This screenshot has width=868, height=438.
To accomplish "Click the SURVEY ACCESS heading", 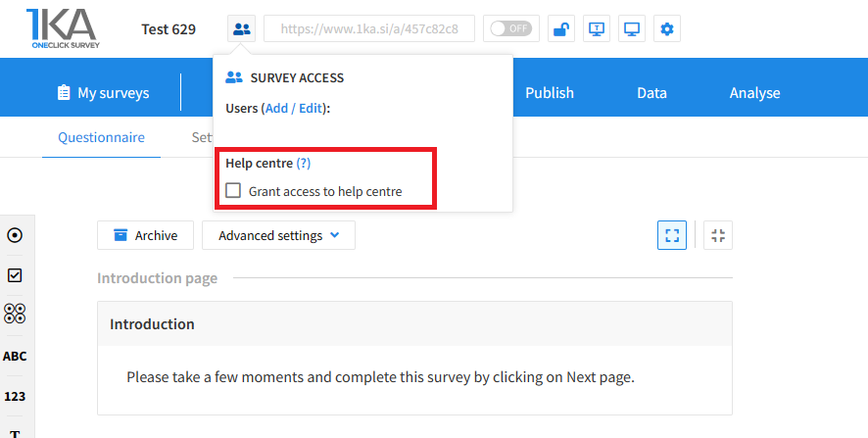I will coord(297,78).
